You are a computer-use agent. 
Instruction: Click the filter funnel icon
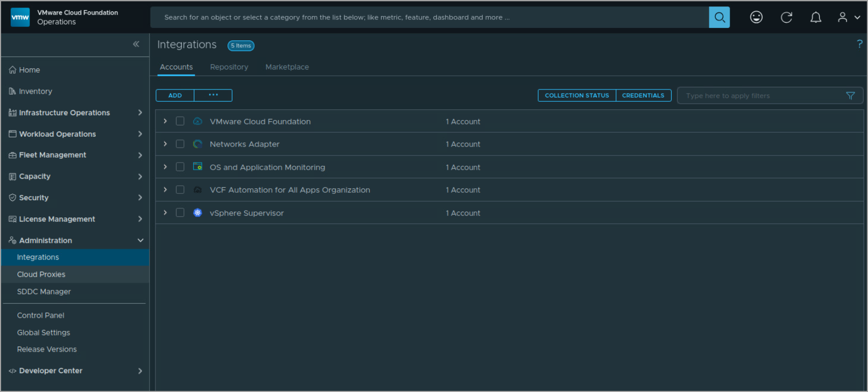tap(850, 96)
